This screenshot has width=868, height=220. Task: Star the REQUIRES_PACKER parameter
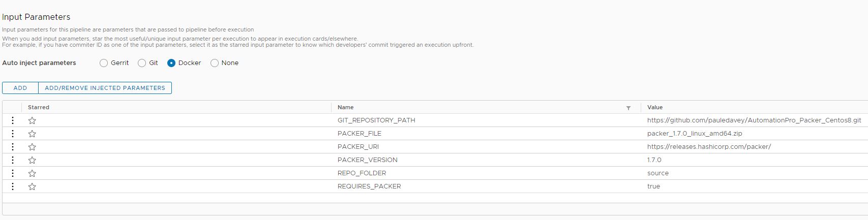[x=32, y=186]
